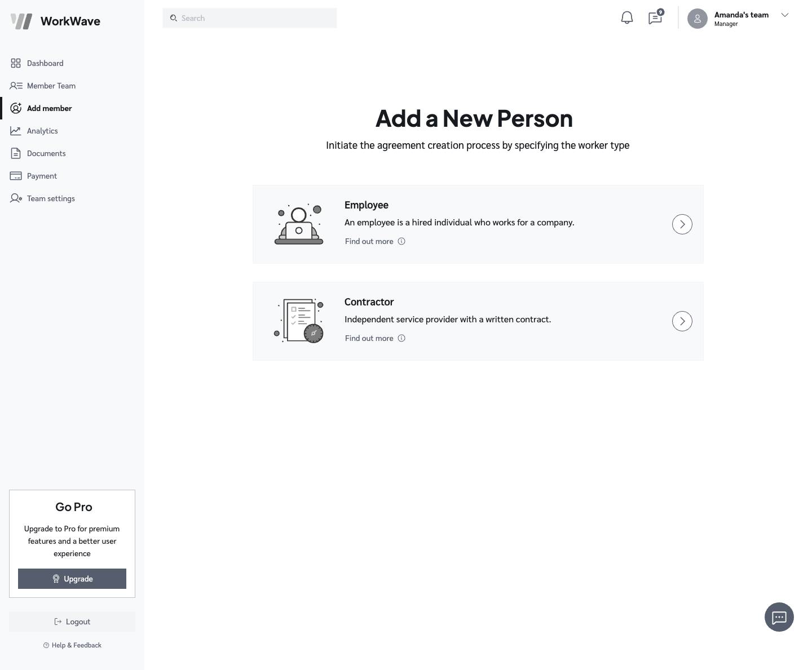Click the Employee illustration icon

coord(299,224)
